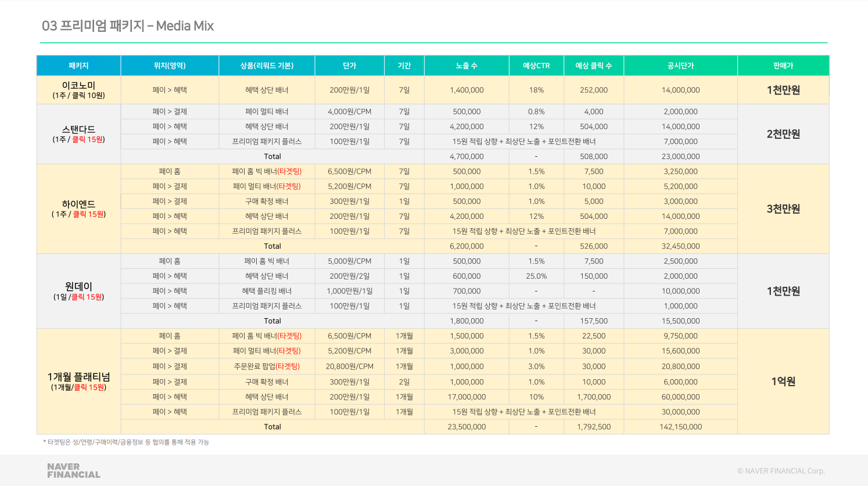Click the expected clicks value '1,700,000'
868x486 pixels.
(594, 397)
